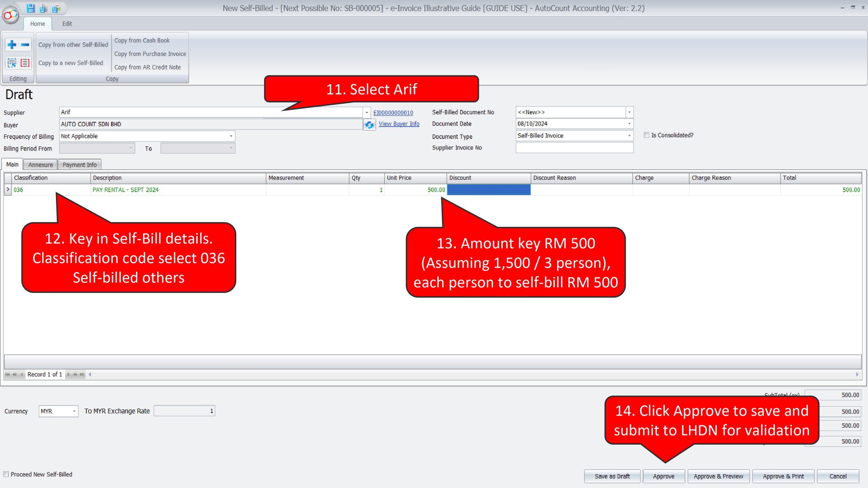Switch to the Home ribbon tab
The image size is (868, 488).
37,24
